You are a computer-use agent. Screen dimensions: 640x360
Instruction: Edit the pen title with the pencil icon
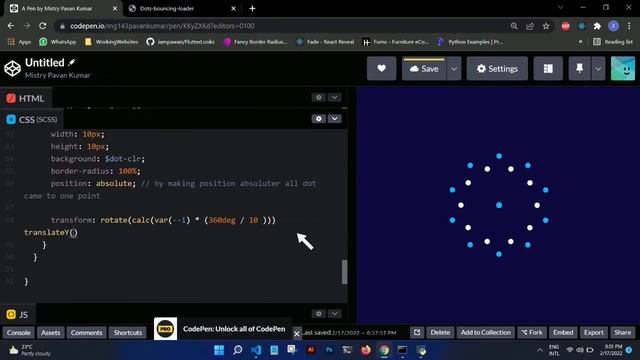[72, 62]
